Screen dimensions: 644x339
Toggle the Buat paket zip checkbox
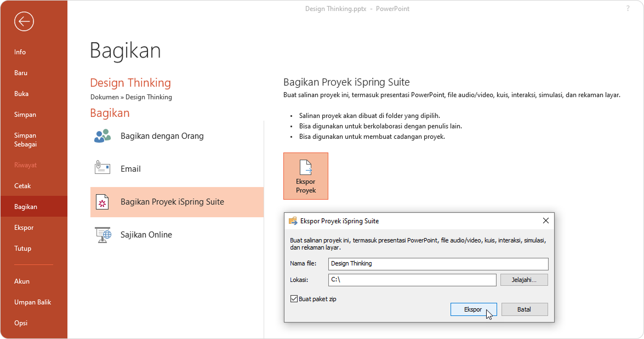click(x=294, y=299)
